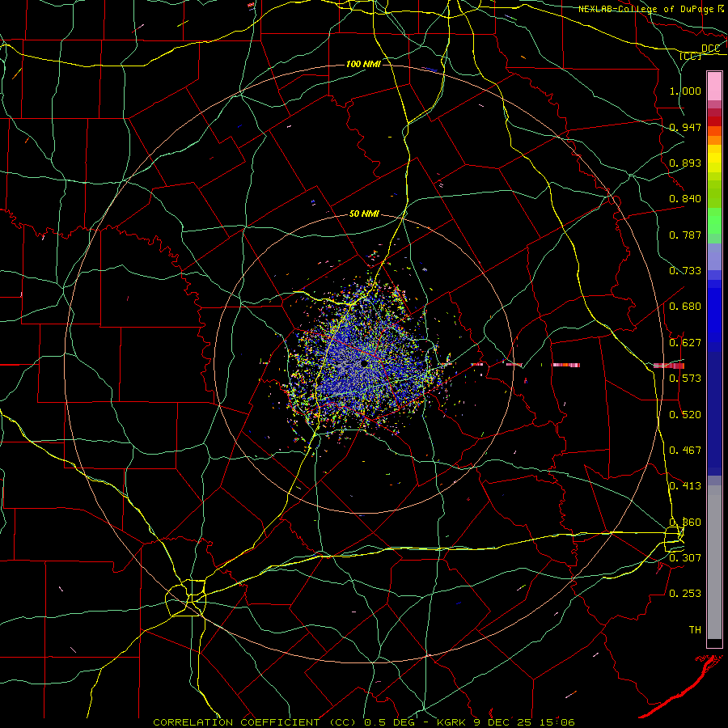
Task: Pick the gray band of the color scale
Action: [714, 562]
